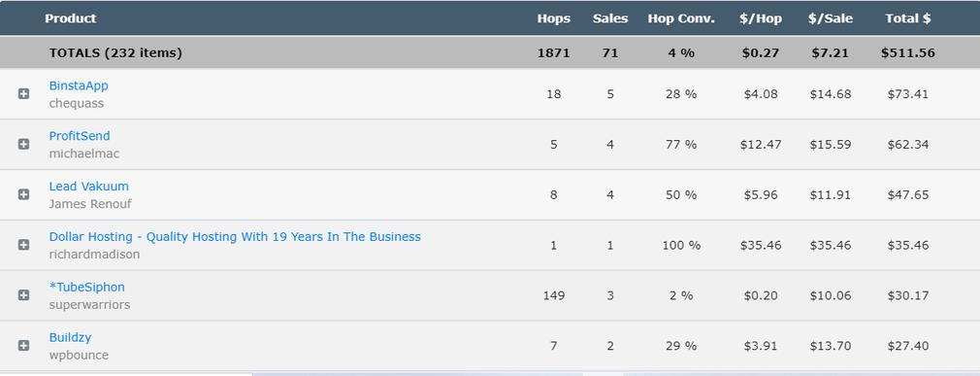The height and width of the screenshot is (376, 980).
Task: Click ProfitSend hop conversion 77 %
Action: tap(681, 145)
